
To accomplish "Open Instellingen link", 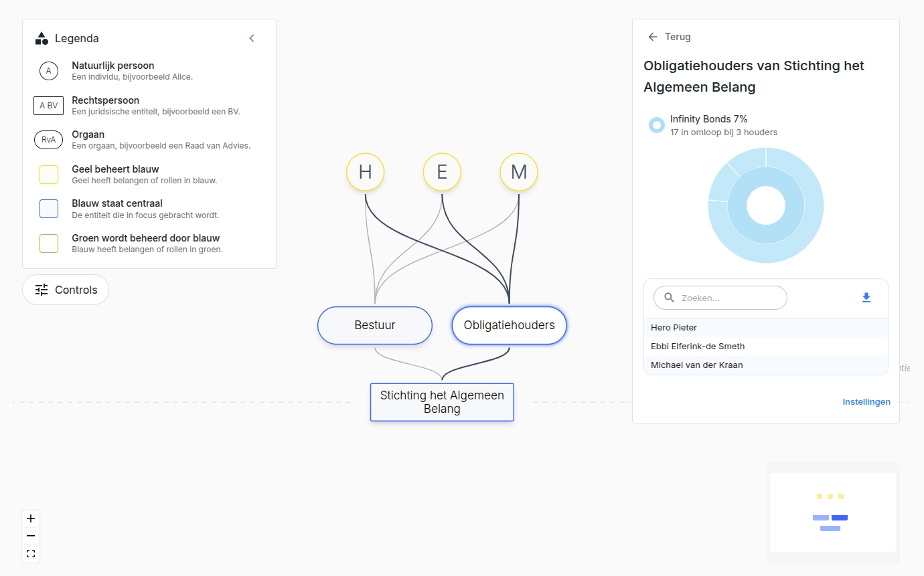I will click(866, 402).
